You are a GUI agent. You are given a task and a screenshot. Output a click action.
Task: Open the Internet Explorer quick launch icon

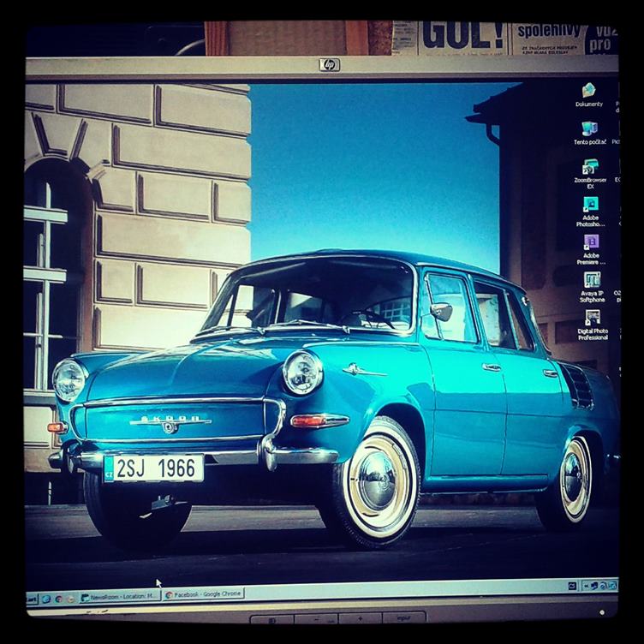click(46, 599)
